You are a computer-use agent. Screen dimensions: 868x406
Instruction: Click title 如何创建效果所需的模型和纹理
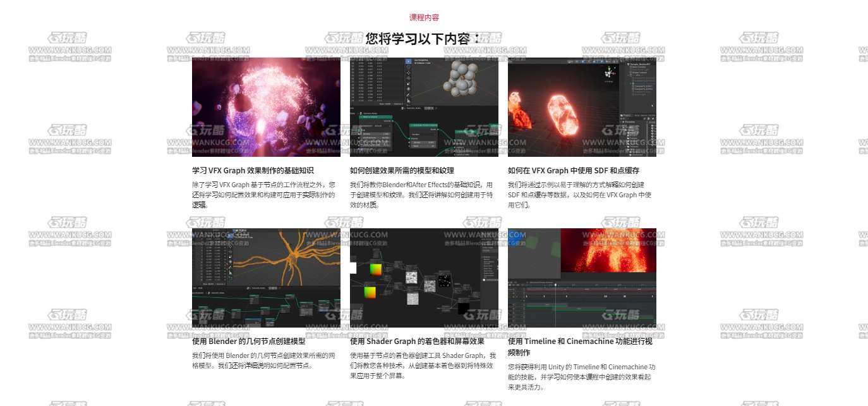click(x=402, y=171)
